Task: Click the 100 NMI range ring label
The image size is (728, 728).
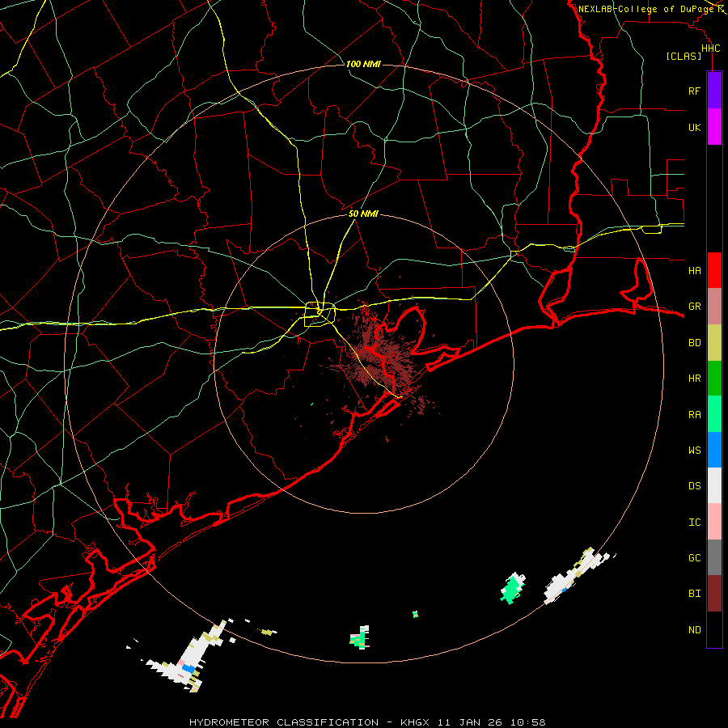Action: point(363,64)
